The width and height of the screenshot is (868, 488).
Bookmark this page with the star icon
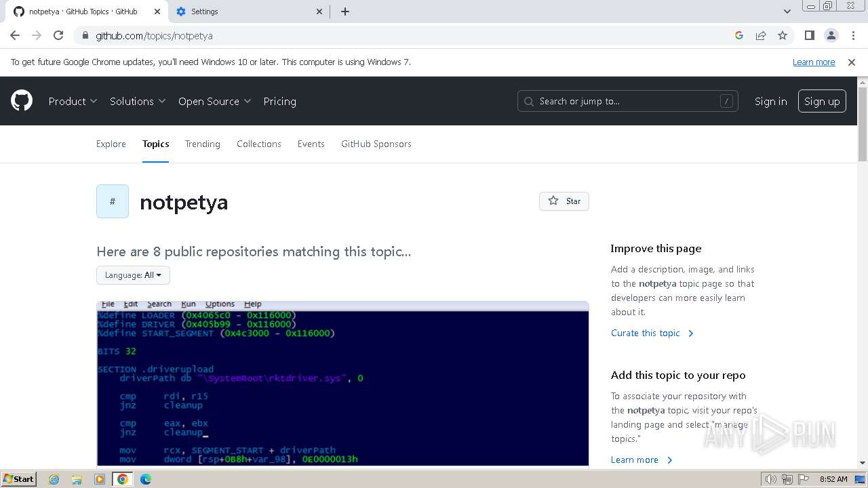point(783,35)
